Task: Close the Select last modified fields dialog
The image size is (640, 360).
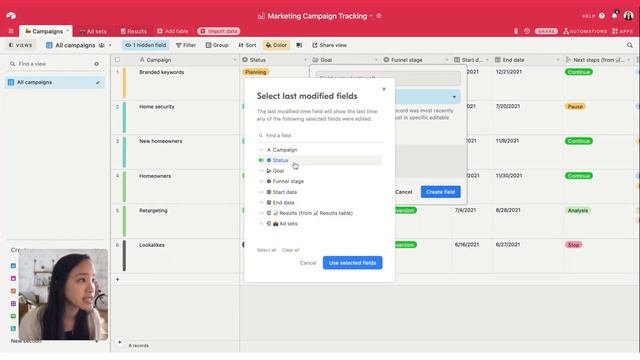Action: 384,89
